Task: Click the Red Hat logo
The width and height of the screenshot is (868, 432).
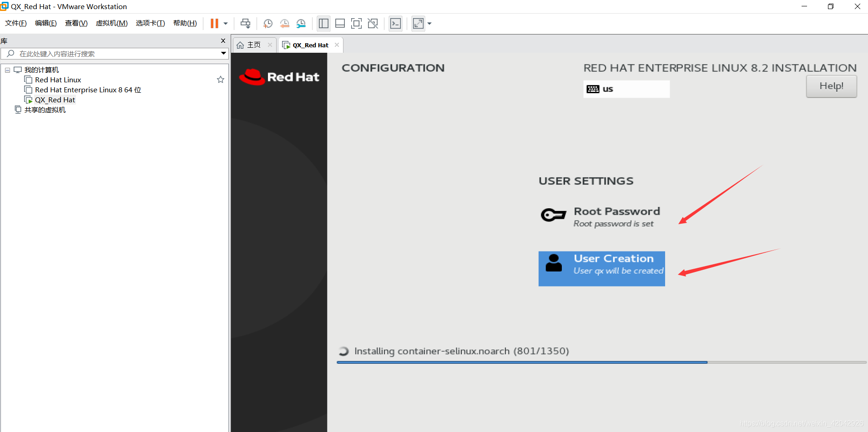Action: (279, 77)
